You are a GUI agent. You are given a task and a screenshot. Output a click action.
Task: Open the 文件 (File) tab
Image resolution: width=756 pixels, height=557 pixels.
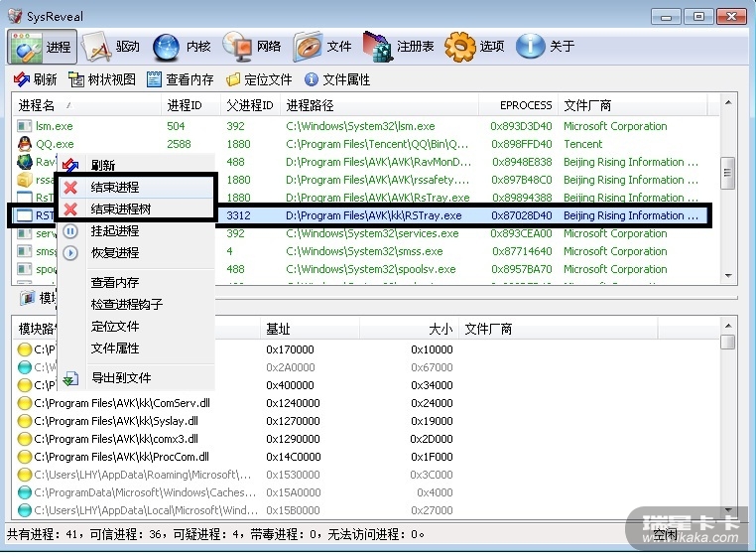[x=322, y=47]
